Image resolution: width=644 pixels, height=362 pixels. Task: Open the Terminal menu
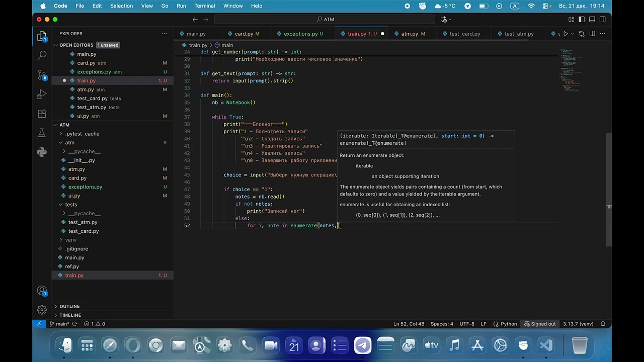(204, 6)
